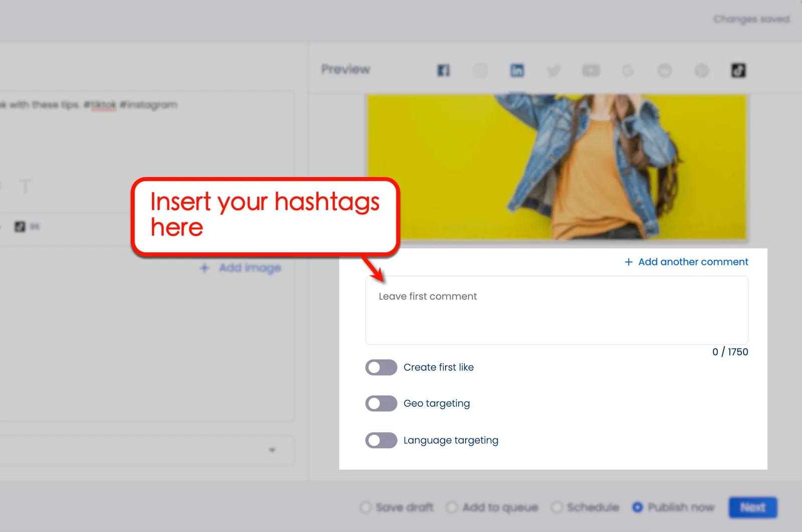Select the Google Business preview icon
This screenshot has height=532, width=802.
628,70
